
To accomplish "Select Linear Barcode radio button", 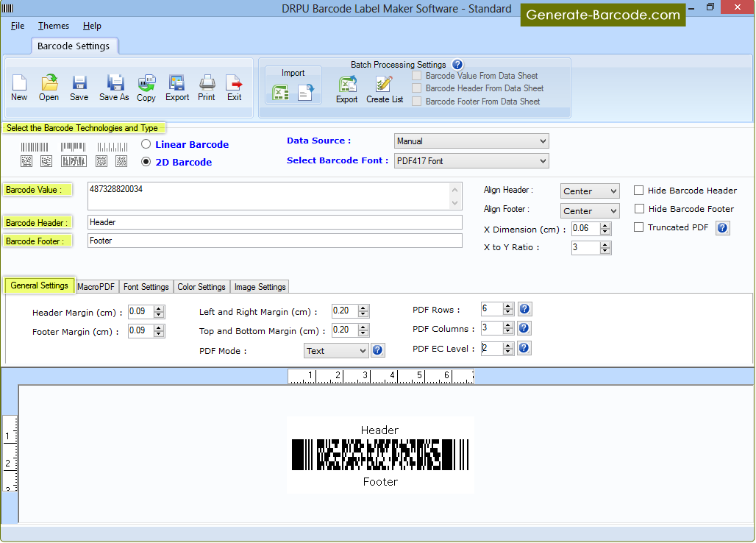I will point(146,144).
